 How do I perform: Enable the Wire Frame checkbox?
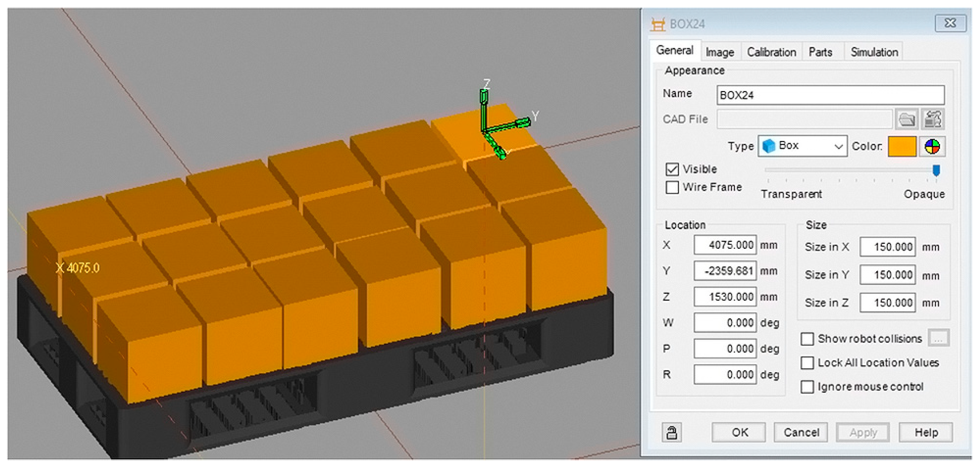pos(672,187)
